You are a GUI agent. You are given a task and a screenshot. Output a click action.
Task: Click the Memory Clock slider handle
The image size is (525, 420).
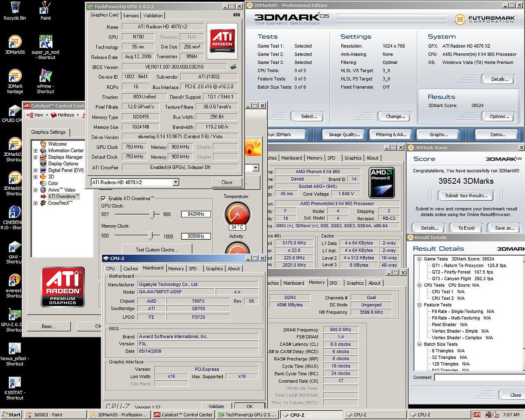tap(150, 236)
